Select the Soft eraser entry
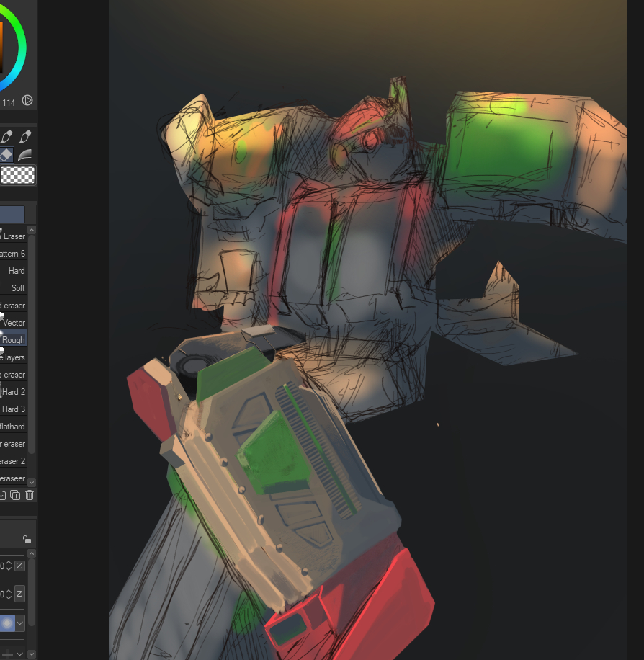The width and height of the screenshot is (644, 660). 13,288
